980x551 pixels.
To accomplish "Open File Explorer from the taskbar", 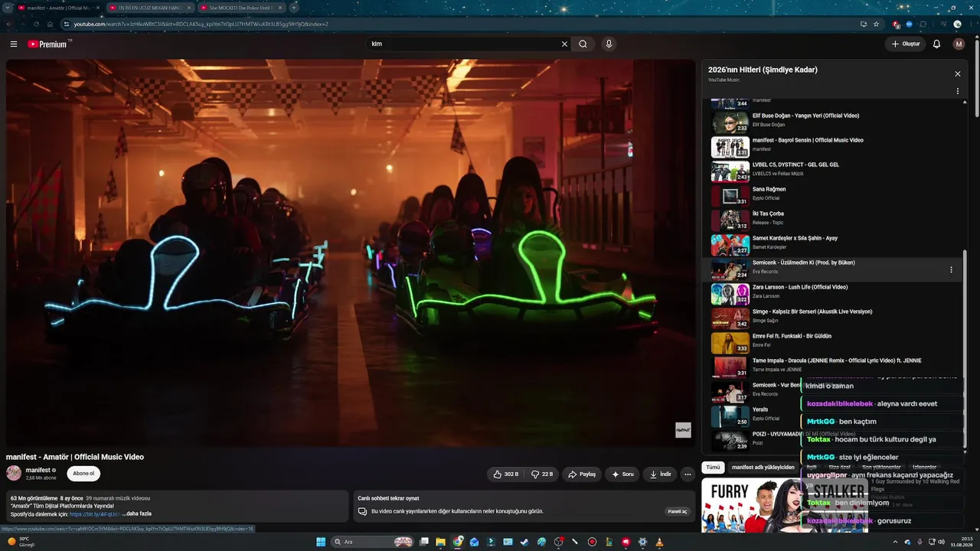I will pyautogui.click(x=441, y=542).
